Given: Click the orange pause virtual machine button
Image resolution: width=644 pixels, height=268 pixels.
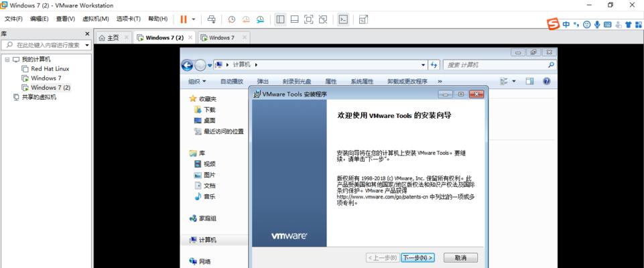Looking at the screenshot, I should tap(183, 19).
